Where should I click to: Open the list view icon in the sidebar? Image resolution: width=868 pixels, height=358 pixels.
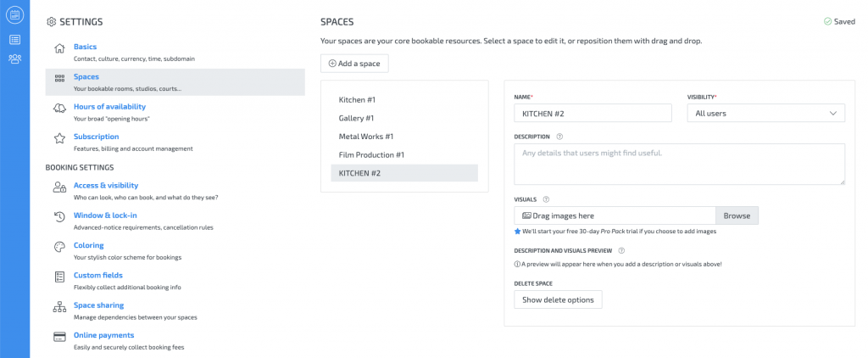coord(14,39)
